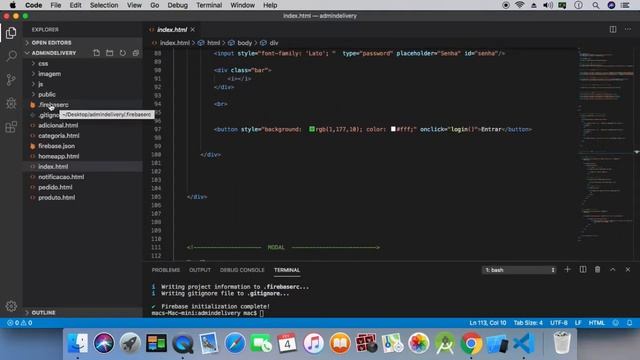Kill the terminal with trash icon
This screenshot has width=640, height=360.
pos(598,269)
